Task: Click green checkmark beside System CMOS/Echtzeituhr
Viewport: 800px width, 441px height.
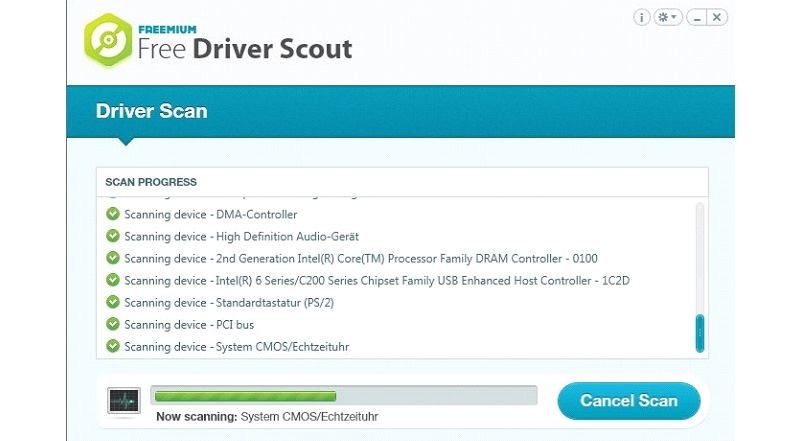Action: (x=113, y=346)
